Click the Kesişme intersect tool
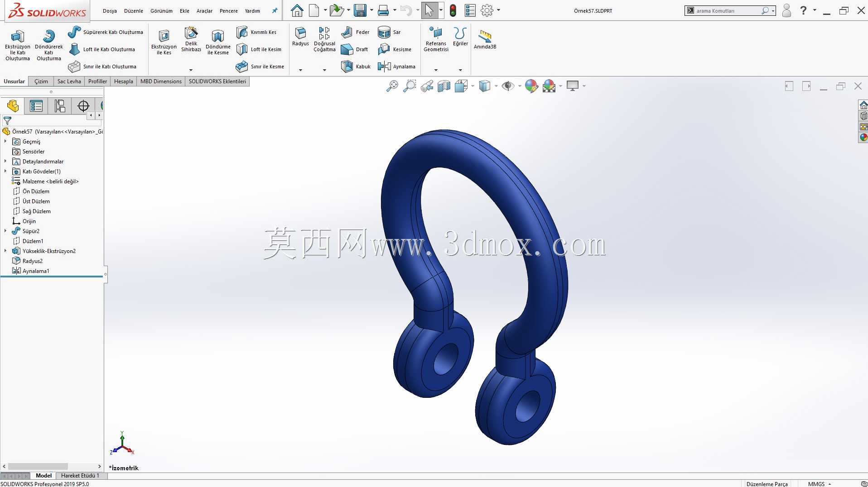Viewport: 868px width, 487px height. pos(395,49)
